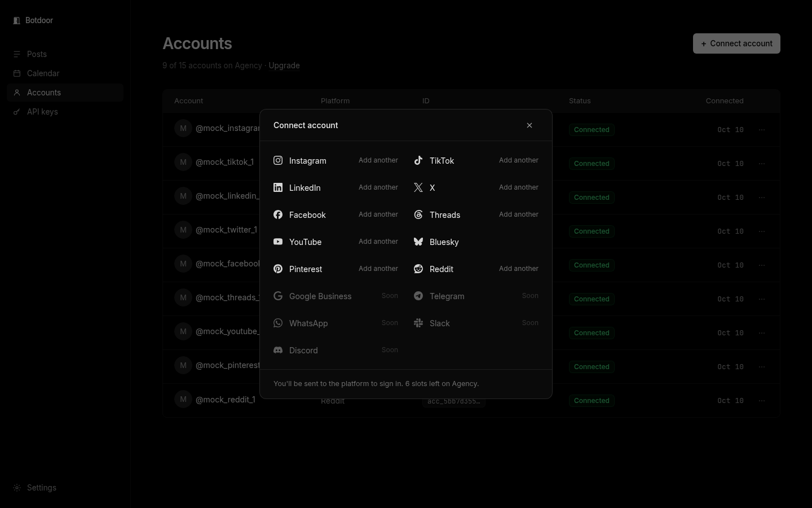Click the Google Business G icon
The height and width of the screenshot is (508, 812).
point(278,296)
